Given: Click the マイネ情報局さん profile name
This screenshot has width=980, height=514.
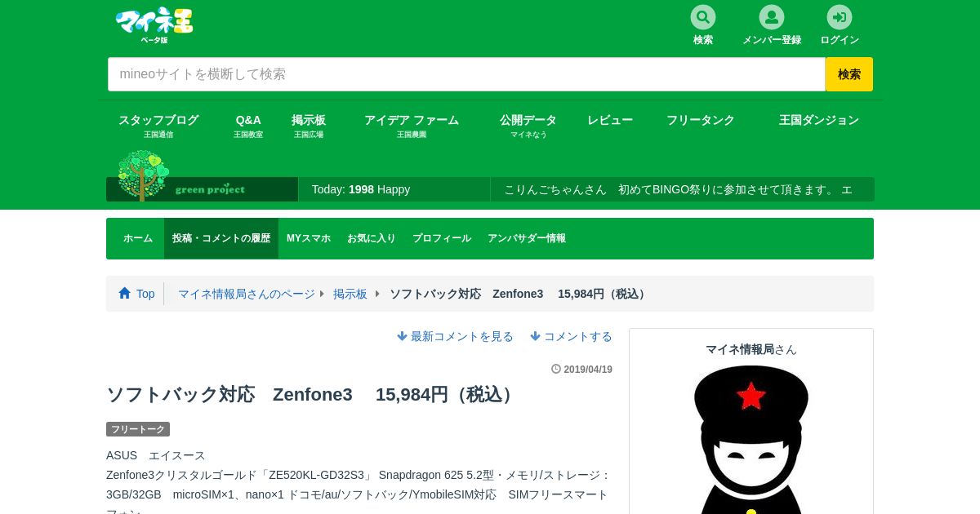Looking at the screenshot, I should tap(751, 349).
